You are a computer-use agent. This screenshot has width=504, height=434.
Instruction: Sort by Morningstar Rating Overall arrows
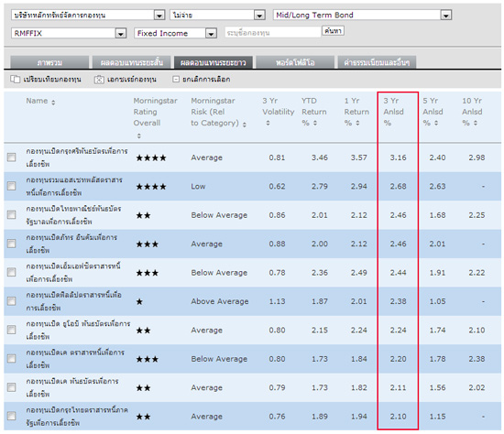[139, 136]
